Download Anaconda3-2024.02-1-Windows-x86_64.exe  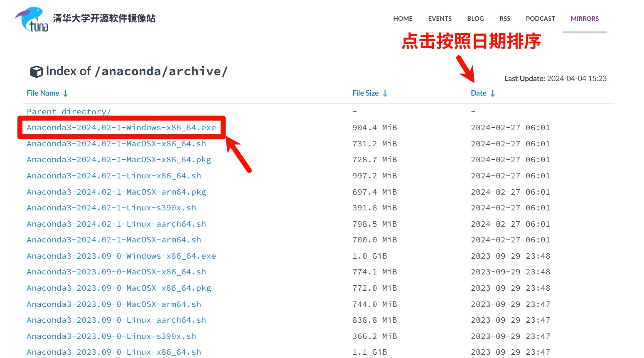point(121,128)
